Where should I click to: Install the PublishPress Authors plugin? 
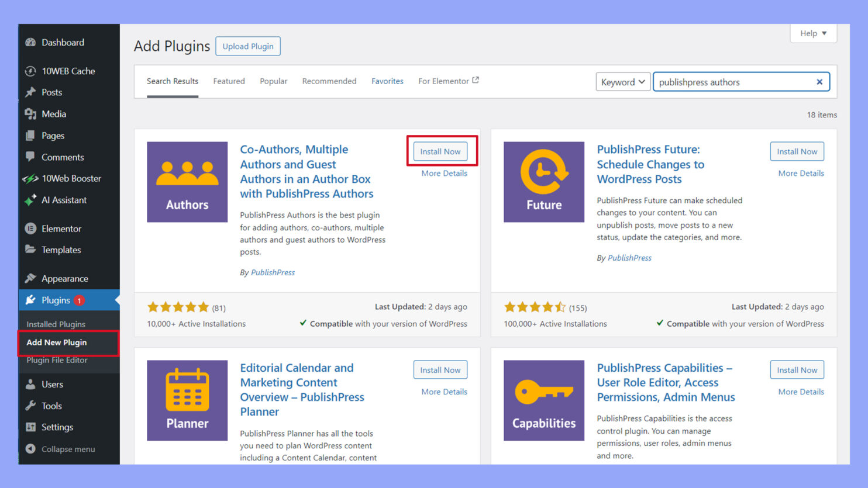pos(440,151)
